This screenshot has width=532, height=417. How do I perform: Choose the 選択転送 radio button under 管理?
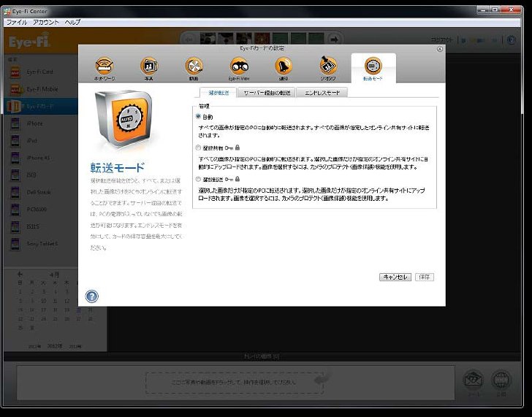coord(198,179)
